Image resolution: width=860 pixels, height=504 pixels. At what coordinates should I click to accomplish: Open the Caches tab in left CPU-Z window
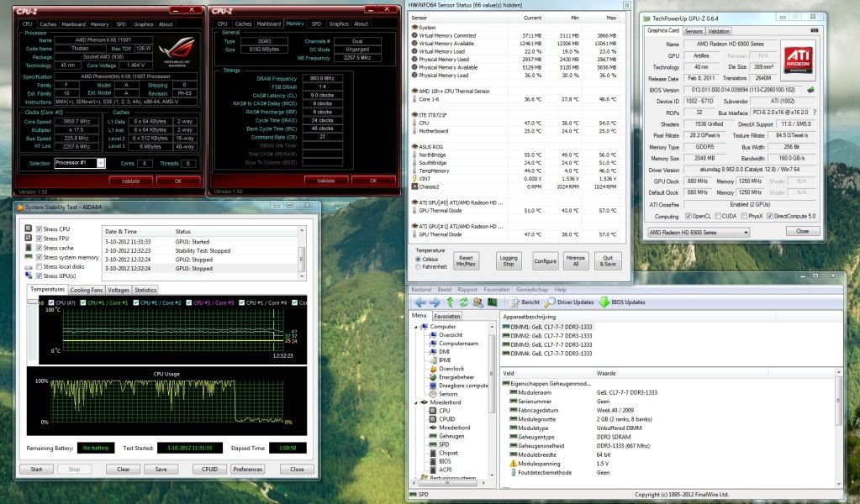[x=48, y=24]
